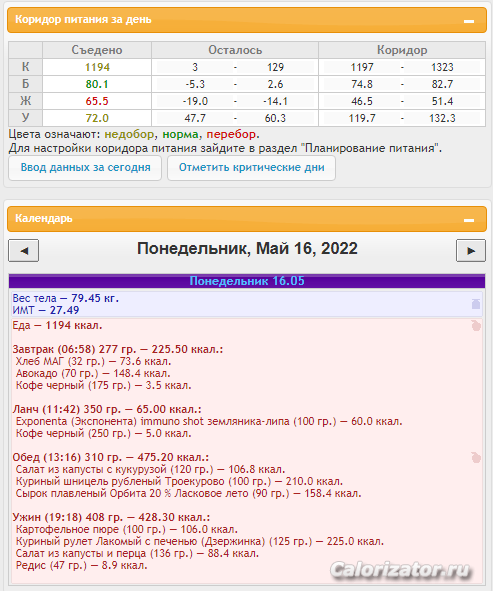
Task: Click the apple icon beside 'Еда — 1194 ккал'
Action: point(476,326)
